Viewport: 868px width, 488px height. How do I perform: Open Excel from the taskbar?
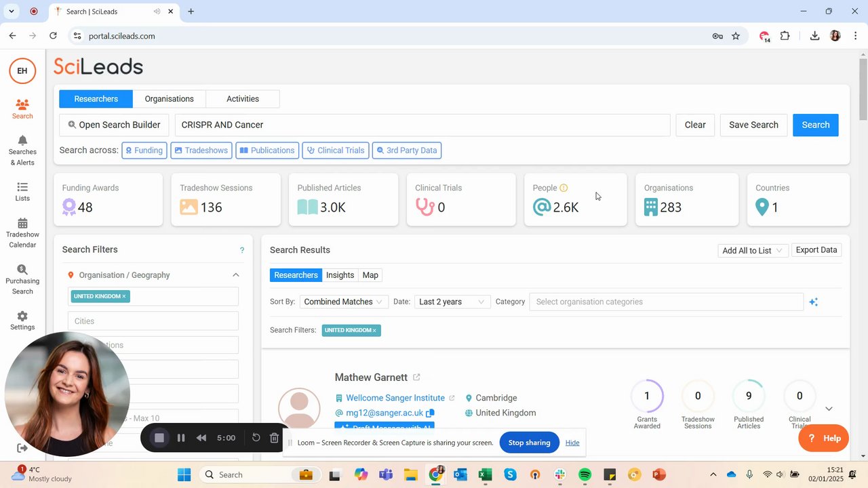[x=485, y=474]
